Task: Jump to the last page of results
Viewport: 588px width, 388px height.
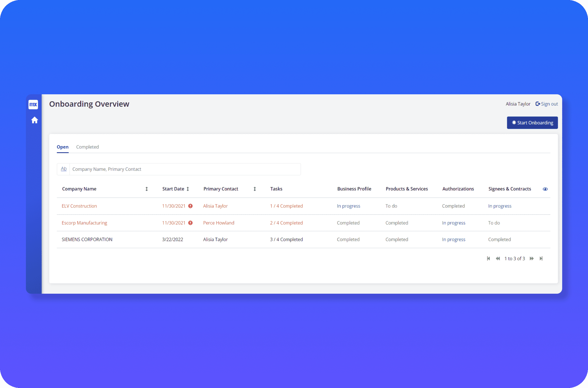Action: tap(541, 258)
